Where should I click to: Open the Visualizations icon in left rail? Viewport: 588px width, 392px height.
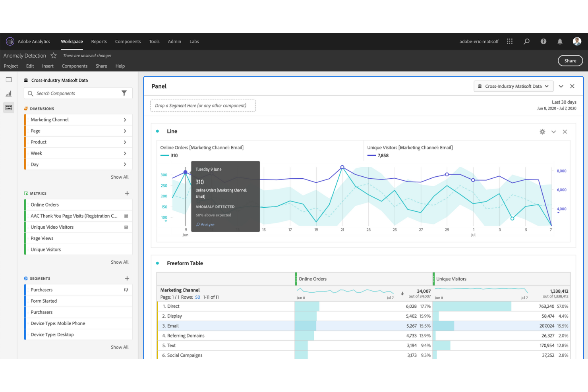click(x=9, y=94)
